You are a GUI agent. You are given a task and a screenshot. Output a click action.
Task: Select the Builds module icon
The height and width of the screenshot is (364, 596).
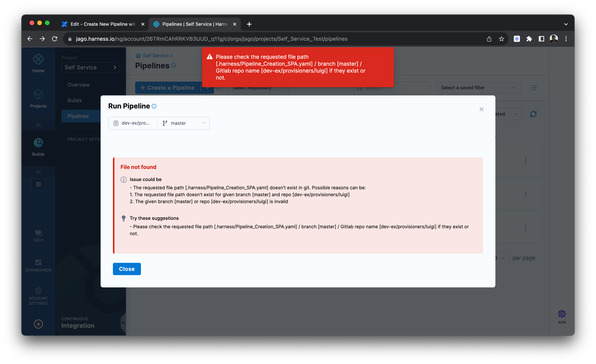[38, 147]
